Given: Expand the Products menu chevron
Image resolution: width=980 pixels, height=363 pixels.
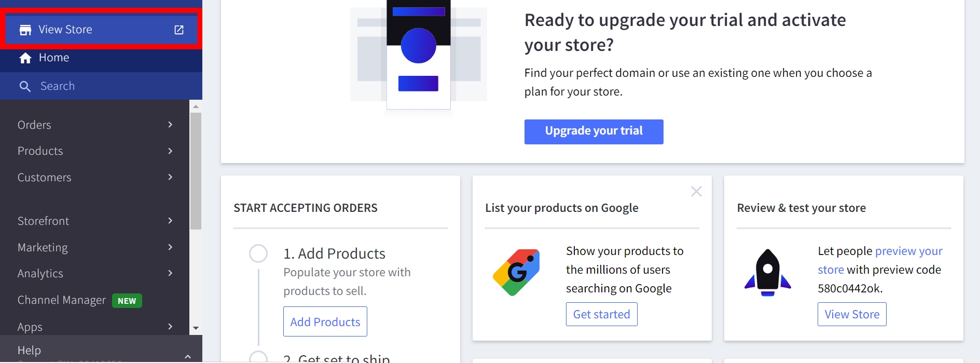Looking at the screenshot, I should pyautogui.click(x=170, y=151).
